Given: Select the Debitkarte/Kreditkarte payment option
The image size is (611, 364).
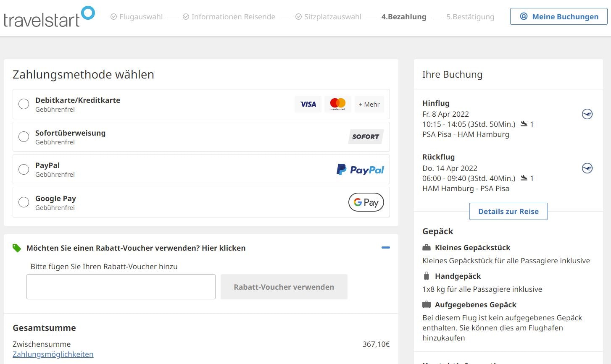Looking at the screenshot, I should (x=24, y=104).
